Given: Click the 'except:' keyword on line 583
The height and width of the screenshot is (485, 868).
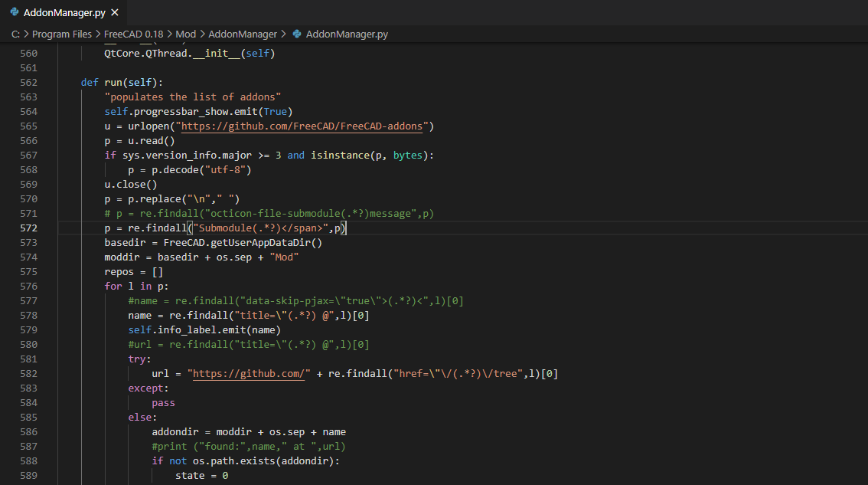Looking at the screenshot, I should pos(148,388).
